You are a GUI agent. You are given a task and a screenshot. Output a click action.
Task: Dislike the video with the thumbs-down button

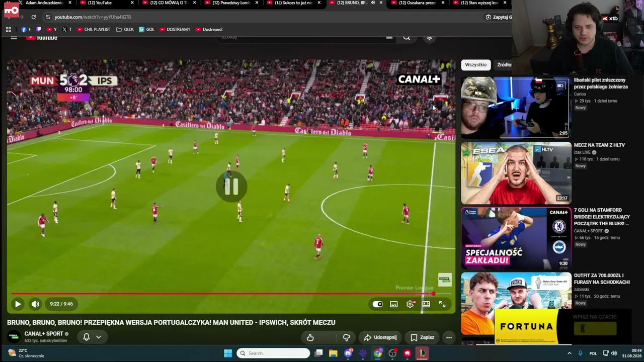346,337
